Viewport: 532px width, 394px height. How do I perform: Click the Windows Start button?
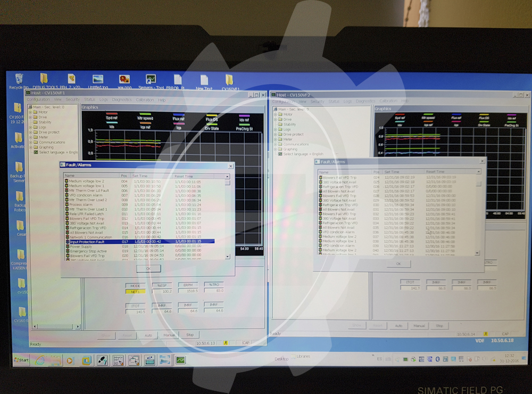21,360
